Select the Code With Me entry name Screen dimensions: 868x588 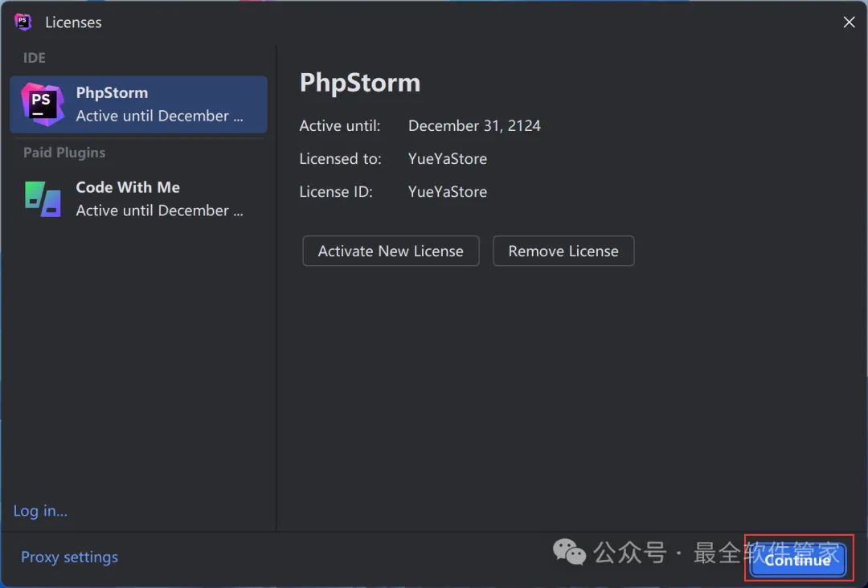click(128, 187)
